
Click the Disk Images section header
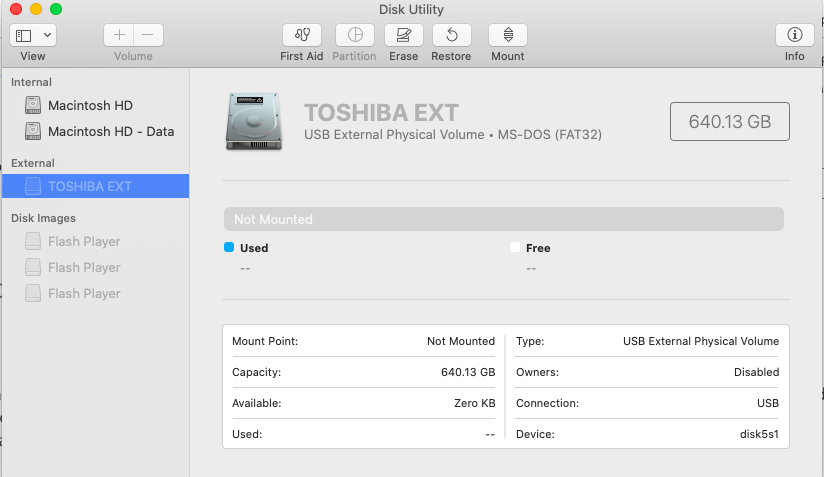click(43, 218)
